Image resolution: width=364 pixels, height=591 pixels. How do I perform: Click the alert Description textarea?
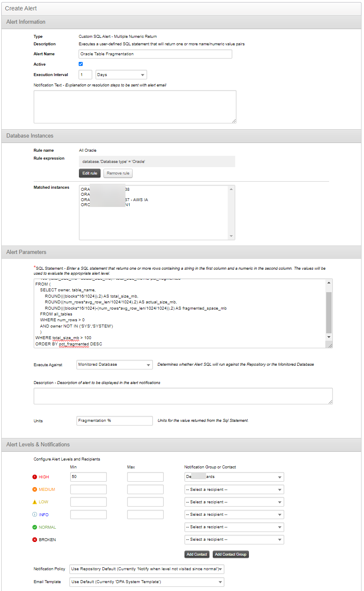(183, 396)
